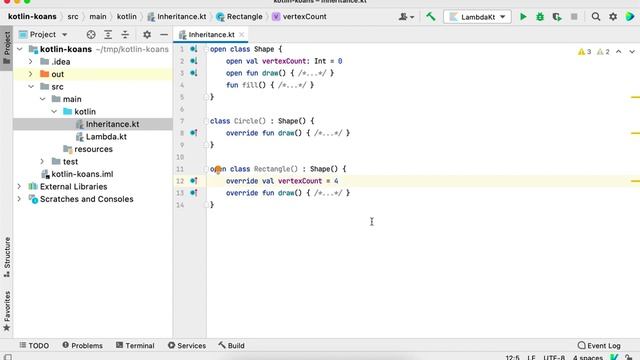
Task: Toggle the Project tool window side tab
Action: pyautogui.click(x=7, y=48)
